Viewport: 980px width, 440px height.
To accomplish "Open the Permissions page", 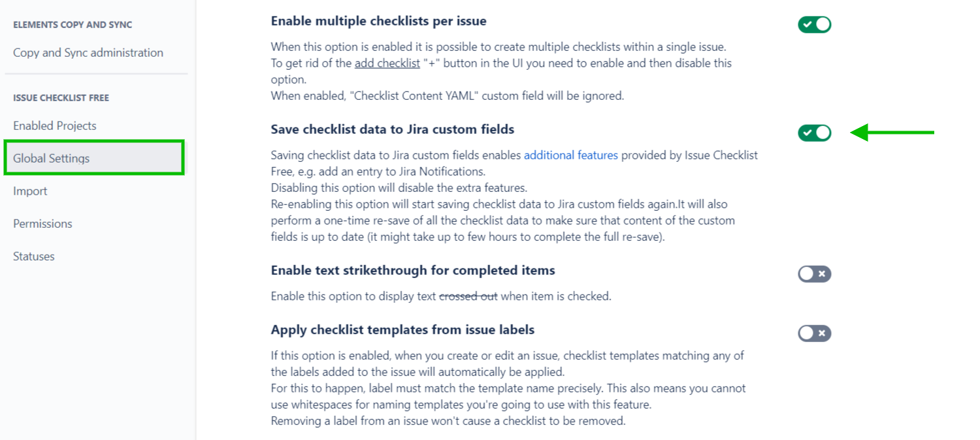I will coord(42,223).
